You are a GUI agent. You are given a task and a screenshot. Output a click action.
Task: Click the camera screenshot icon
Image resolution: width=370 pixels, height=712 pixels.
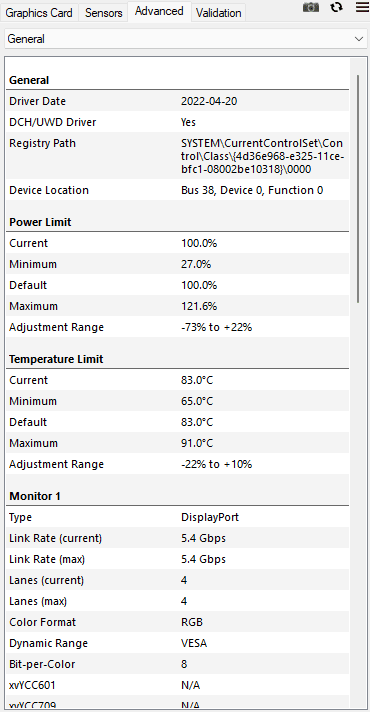click(311, 7)
